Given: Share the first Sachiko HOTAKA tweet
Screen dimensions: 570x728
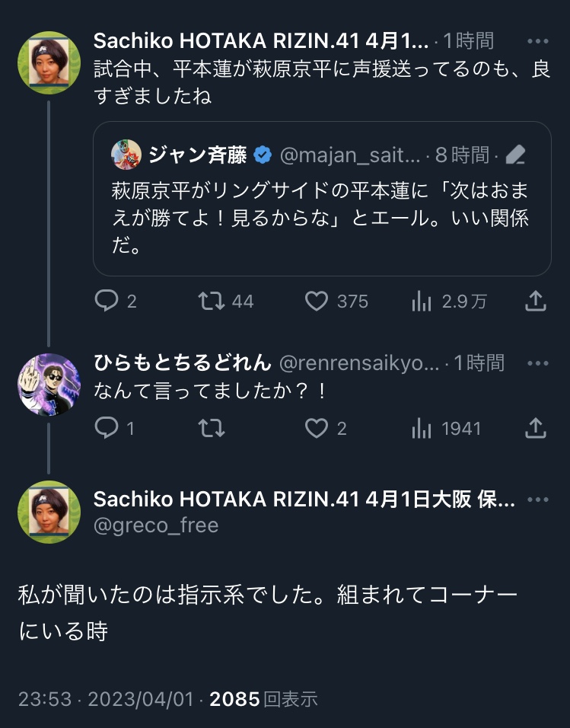Looking at the screenshot, I should (536, 302).
